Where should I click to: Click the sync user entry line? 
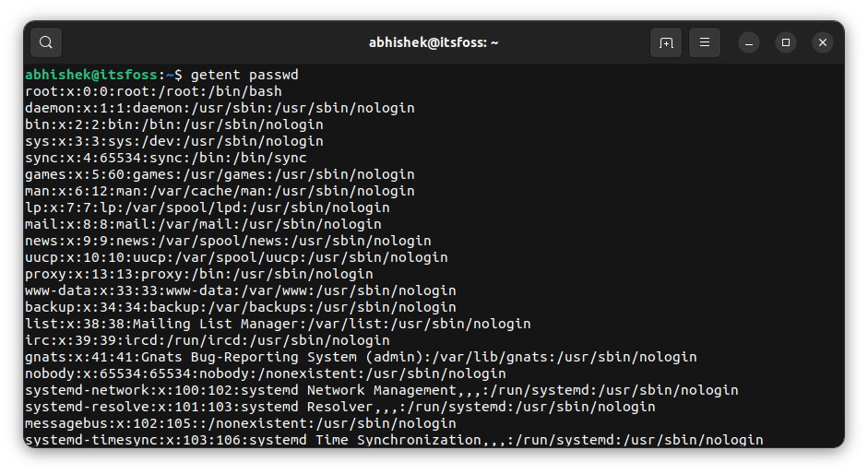pyautogui.click(x=166, y=158)
